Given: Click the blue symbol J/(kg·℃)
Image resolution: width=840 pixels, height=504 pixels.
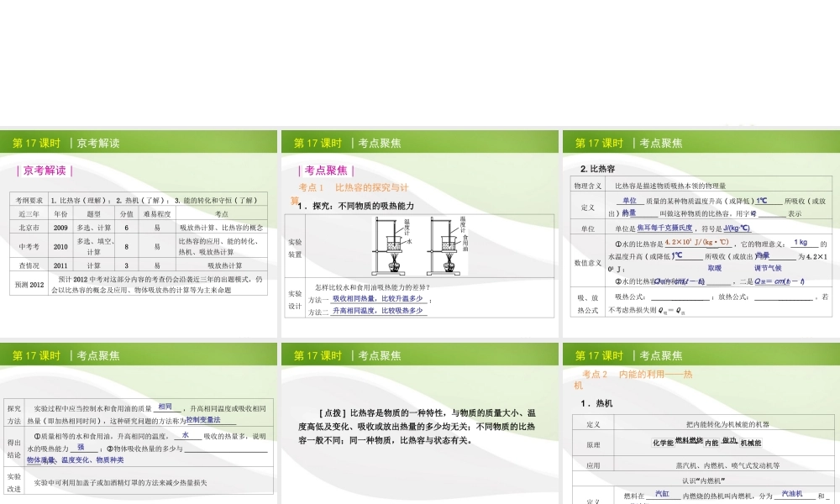Looking at the screenshot, I should click(x=737, y=228).
